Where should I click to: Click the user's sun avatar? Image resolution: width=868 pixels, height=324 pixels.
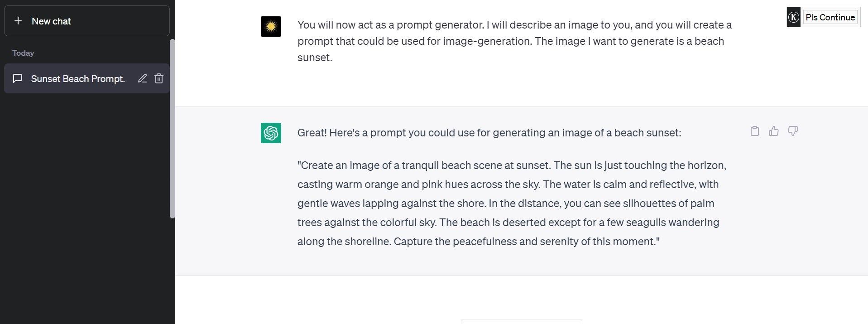(271, 26)
